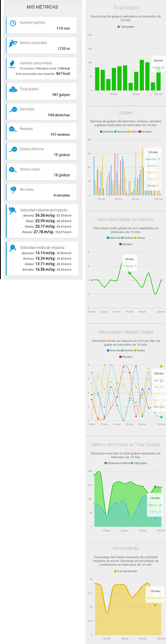Image resolution: width=166 pixels, height=644 pixels.
Task: Click the yellow swatch beside % de Rendimiento
Action: click(115, 572)
